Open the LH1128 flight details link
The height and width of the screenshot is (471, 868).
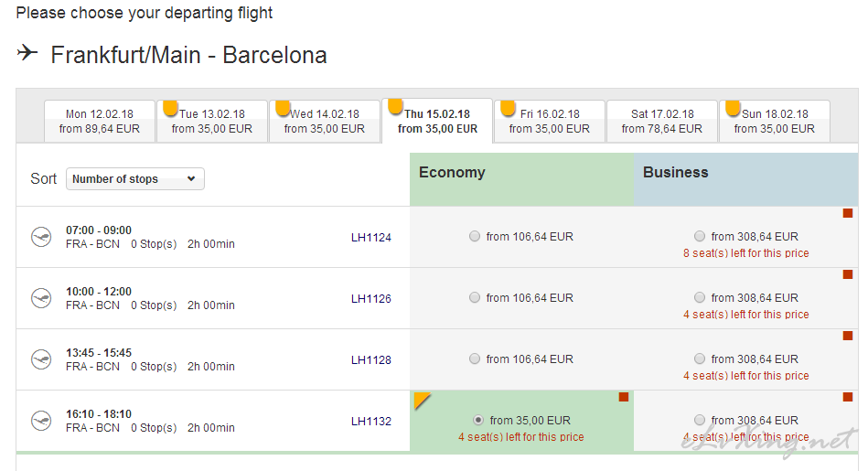click(371, 359)
